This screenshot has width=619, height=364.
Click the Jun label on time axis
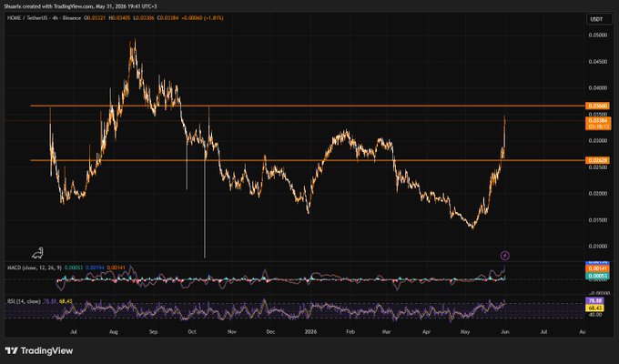click(x=505, y=332)
